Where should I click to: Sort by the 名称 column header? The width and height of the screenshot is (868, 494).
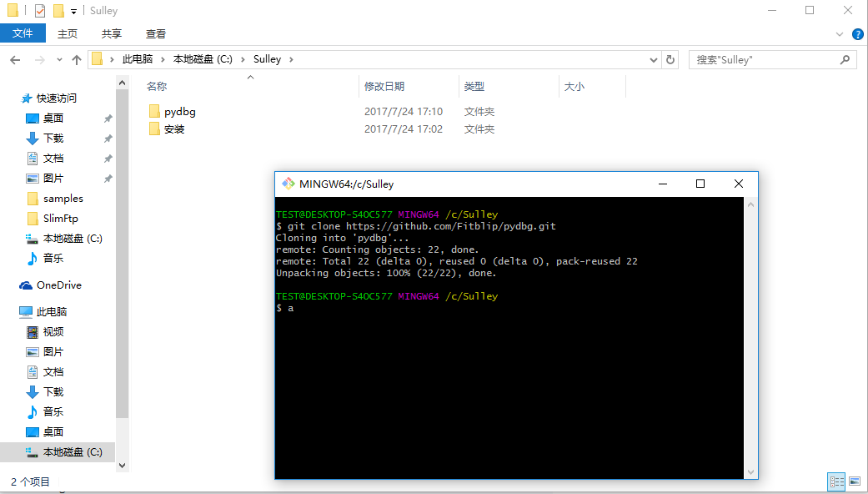click(x=157, y=87)
